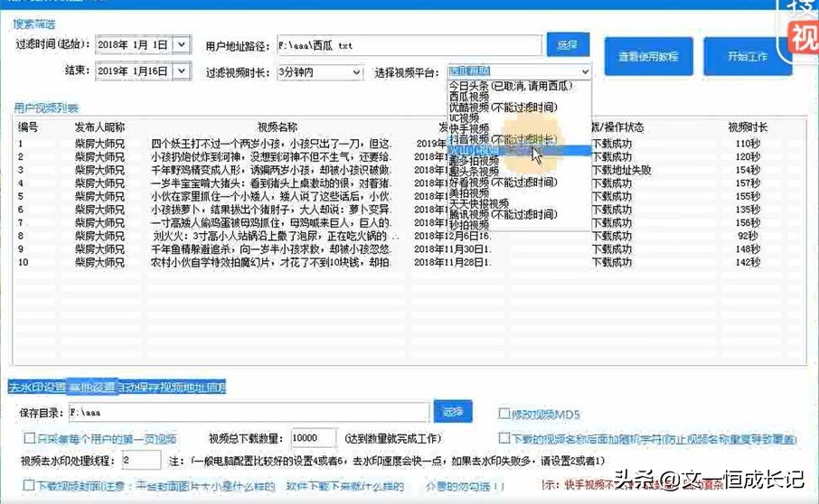This screenshot has width=819, height=504.
Task: Click the 视频去水印处理线程 field showing 2
Action: 141,460
